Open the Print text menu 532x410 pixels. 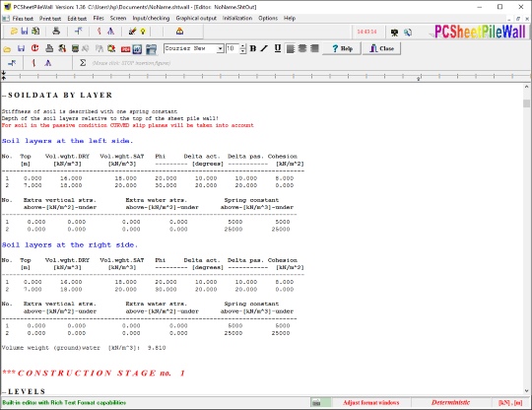coord(50,19)
